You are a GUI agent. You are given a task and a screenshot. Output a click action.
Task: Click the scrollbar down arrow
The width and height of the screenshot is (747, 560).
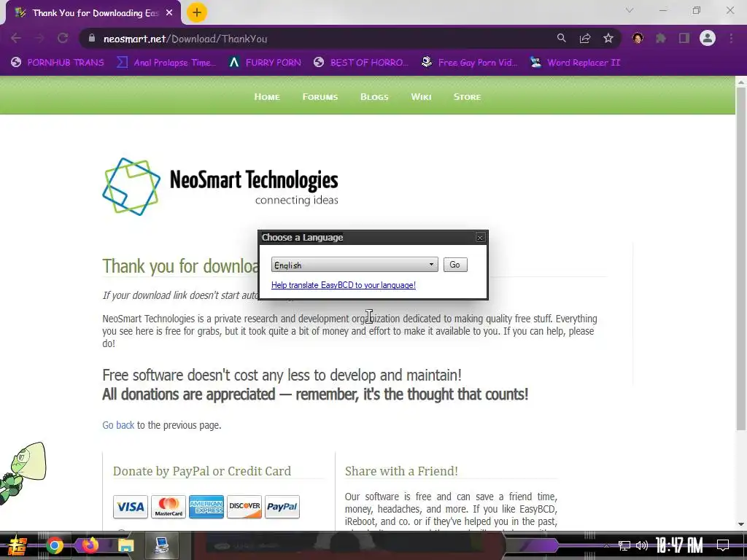coord(741,524)
